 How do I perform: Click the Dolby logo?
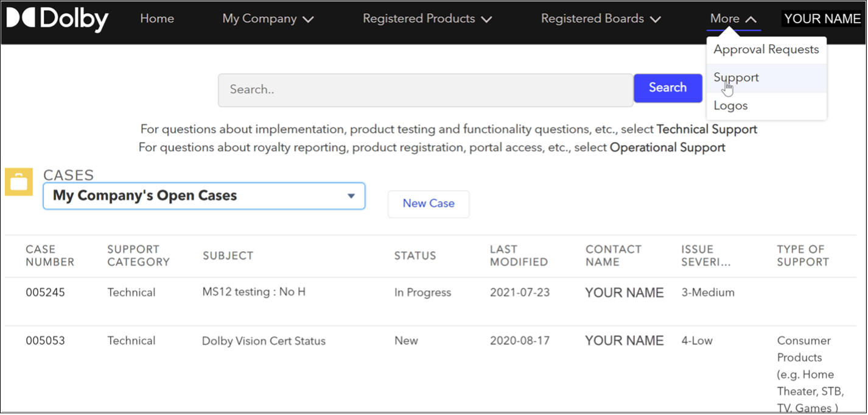(57, 19)
